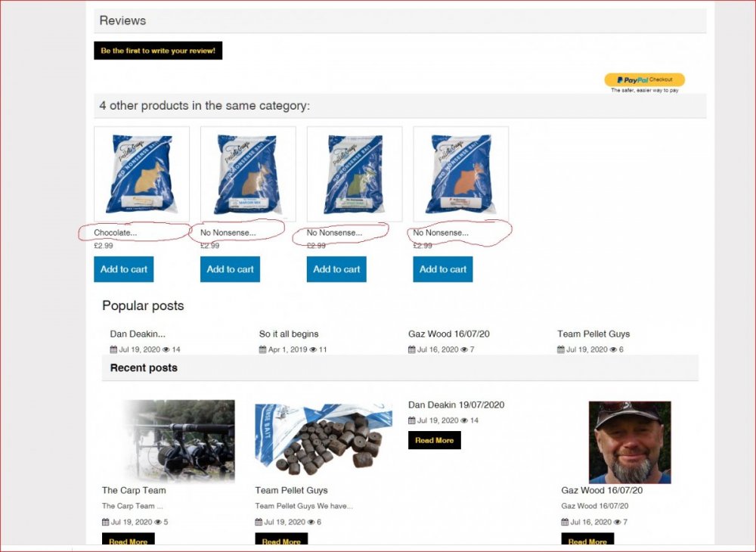The width and height of the screenshot is (756, 552).
Task: Click the orange bait bag product image
Action: point(460,173)
